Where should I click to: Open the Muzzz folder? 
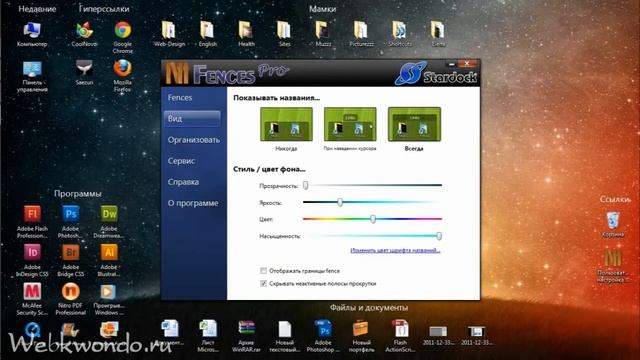(323, 34)
